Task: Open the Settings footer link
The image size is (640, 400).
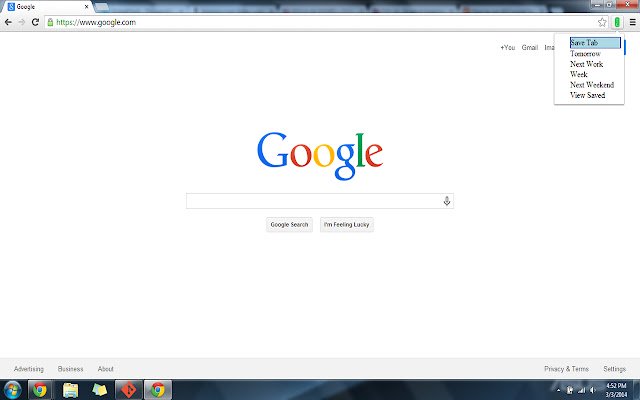Action: (x=614, y=369)
